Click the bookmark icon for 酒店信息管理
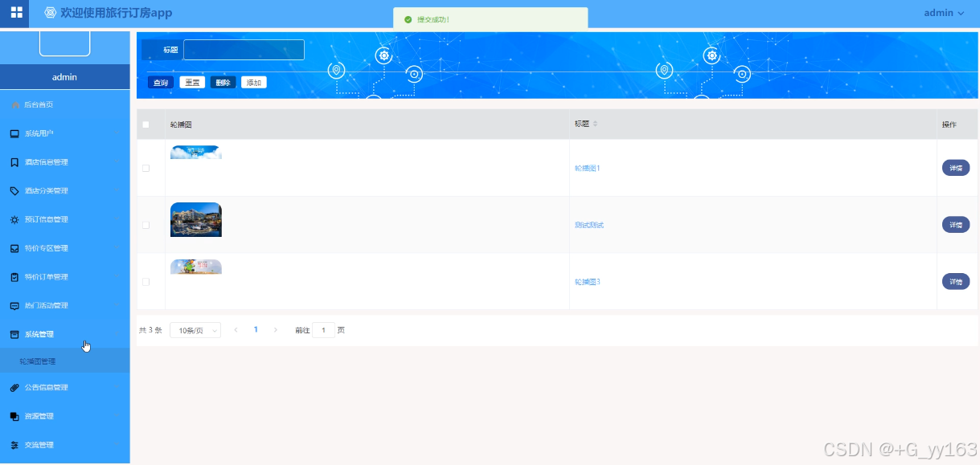 (x=14, y=162)
